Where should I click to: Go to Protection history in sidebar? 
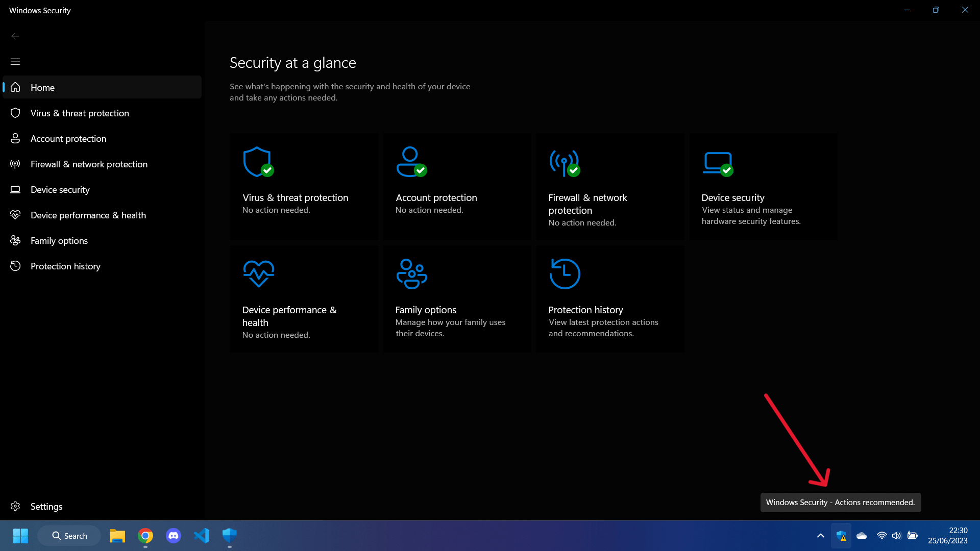pyautogui.click(x=65, y=266)
